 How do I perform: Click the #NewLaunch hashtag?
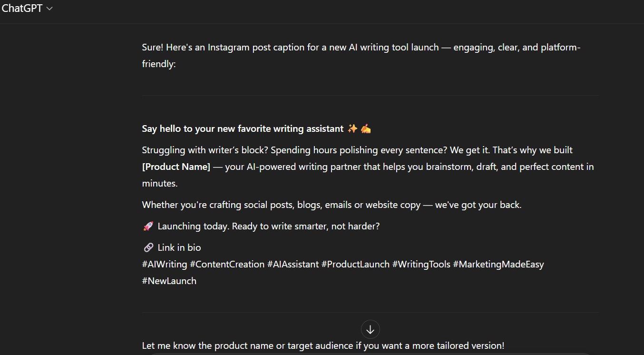click(169, 281)
